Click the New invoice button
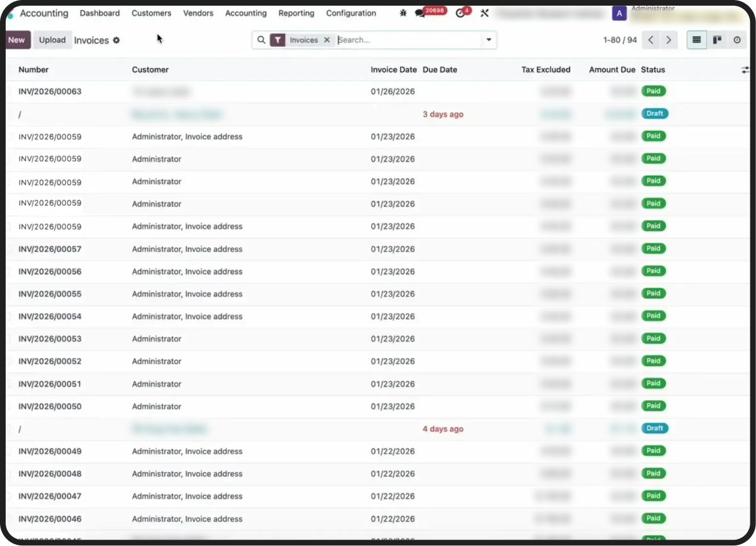The image size is (756, 546). [x=16, y=40]
